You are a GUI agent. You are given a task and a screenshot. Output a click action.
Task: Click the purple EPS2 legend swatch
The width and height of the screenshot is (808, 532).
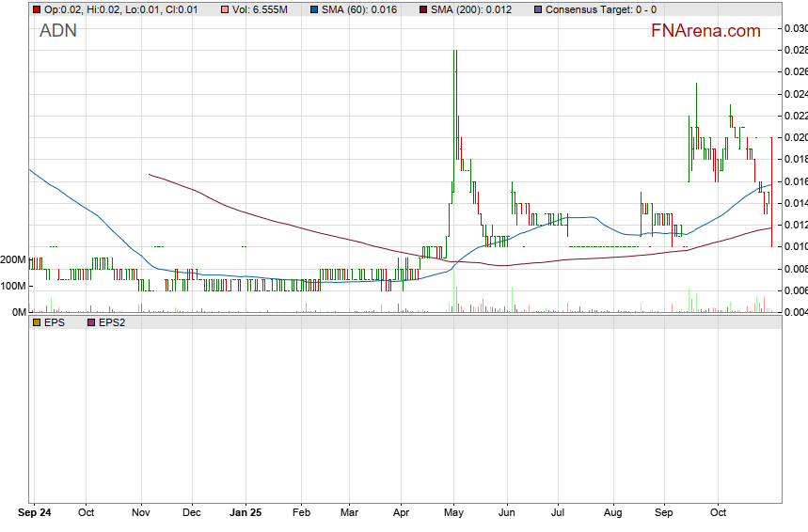(x=91, y=322)
